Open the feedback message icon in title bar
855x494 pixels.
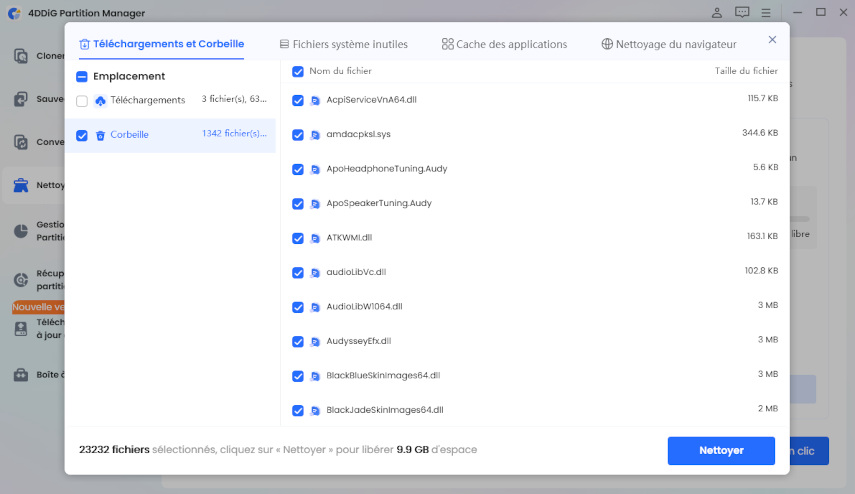click(742, 13)
